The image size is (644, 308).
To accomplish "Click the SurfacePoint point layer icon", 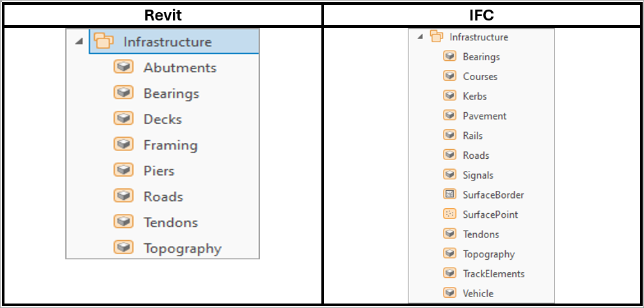I will click(449, 215).
